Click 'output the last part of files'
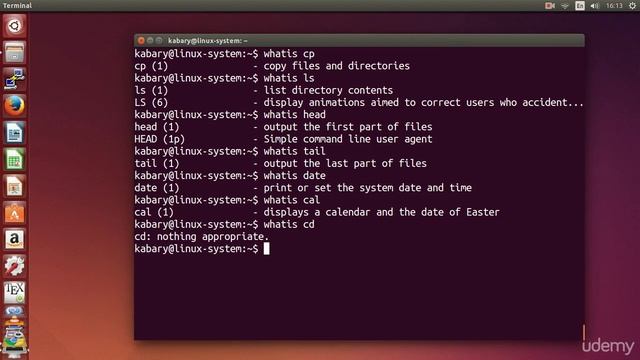The height and width of the screenshot is (360, 640). tap(345, 163)
